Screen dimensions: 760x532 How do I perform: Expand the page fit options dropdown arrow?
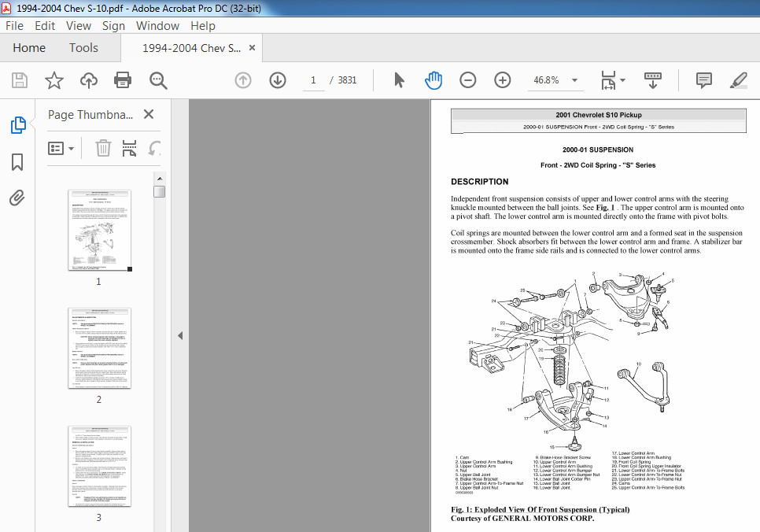pos(623,80)
